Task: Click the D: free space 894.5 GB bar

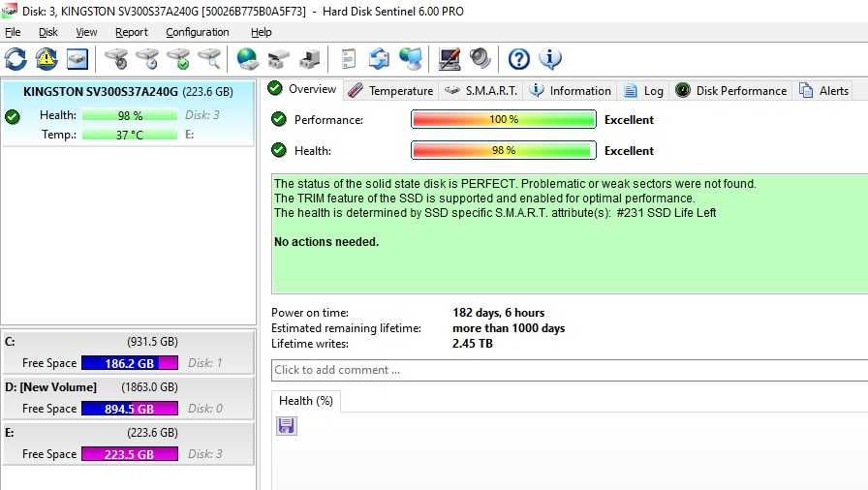Action: [x=130, y=408]
